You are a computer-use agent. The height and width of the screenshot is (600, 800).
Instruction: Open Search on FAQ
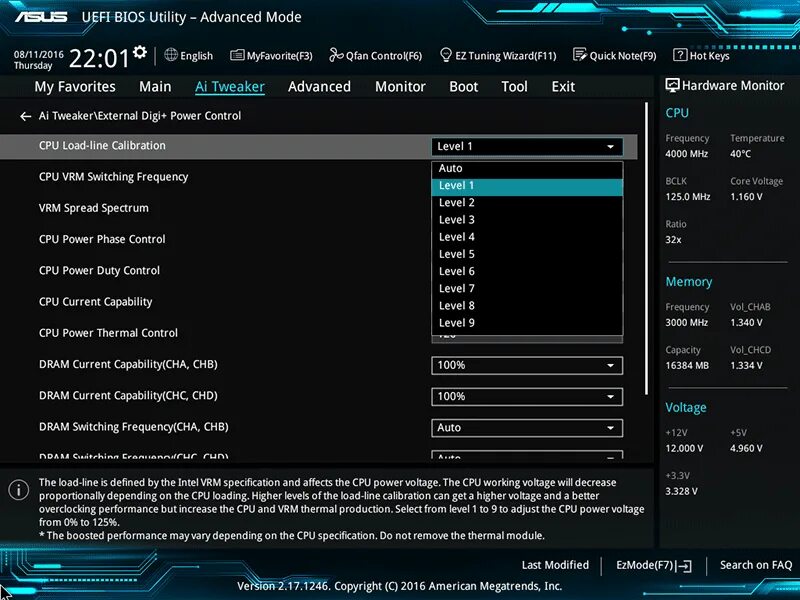click(756, 565)
